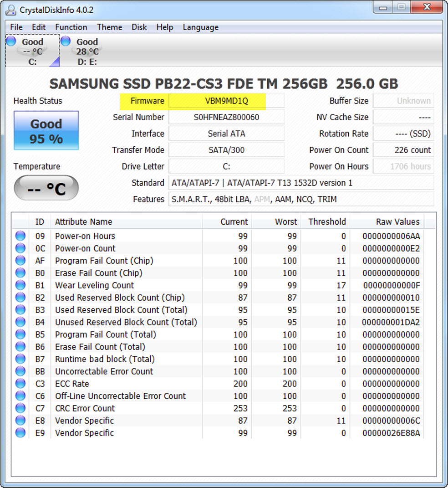Click the Transfer Mode field SATA/300
The image size is (448, 488).
pyautogui.click(x=226, y=150)
